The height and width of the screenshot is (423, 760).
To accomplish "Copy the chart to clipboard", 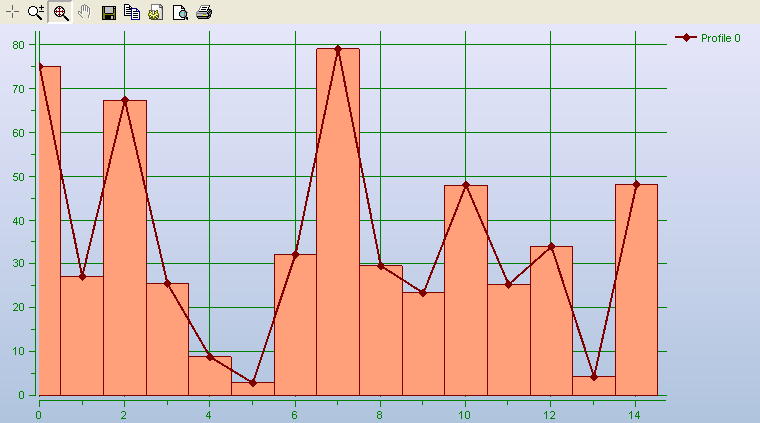I will pos(132,12).
